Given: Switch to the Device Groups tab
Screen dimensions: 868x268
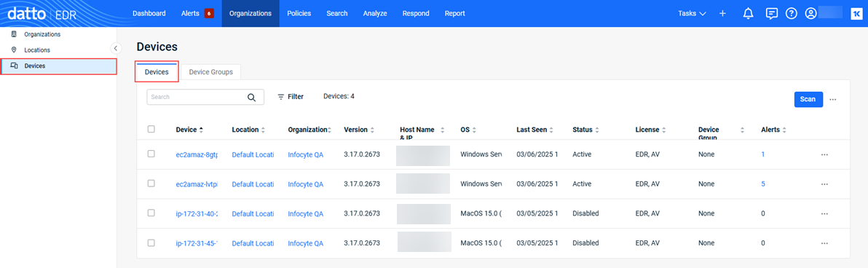Looking at the screenshot, I should (211, 72).
